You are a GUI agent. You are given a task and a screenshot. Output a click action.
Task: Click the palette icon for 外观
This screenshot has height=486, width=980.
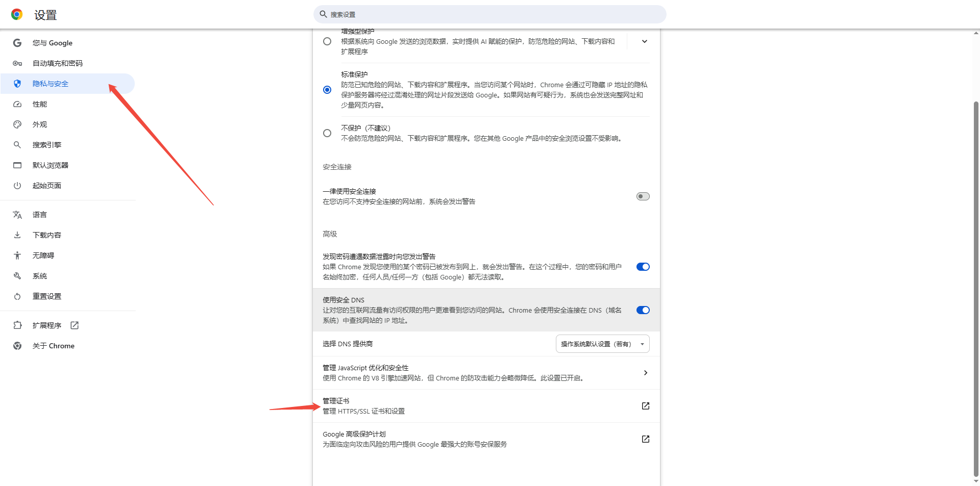[17, 124]
